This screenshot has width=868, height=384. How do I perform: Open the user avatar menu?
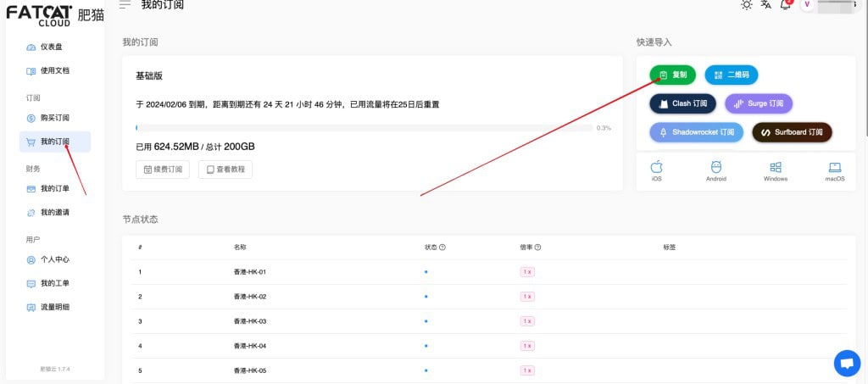point(807,4)
